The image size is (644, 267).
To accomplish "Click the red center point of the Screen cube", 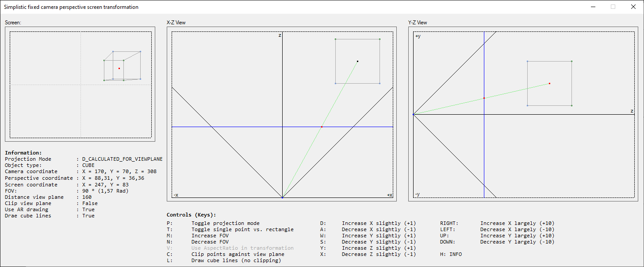I will pyautogui.click(x=119, y=68).
